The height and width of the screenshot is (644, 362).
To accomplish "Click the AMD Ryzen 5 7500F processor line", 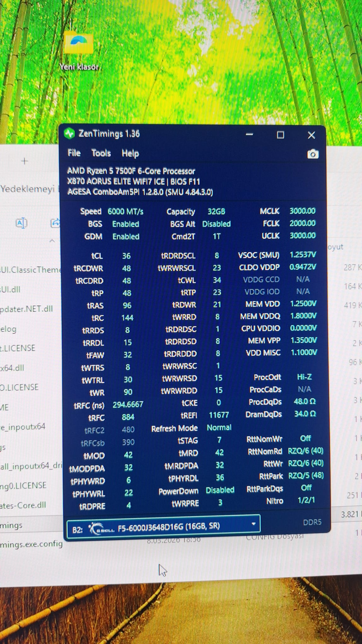I will tap(131, 171).
